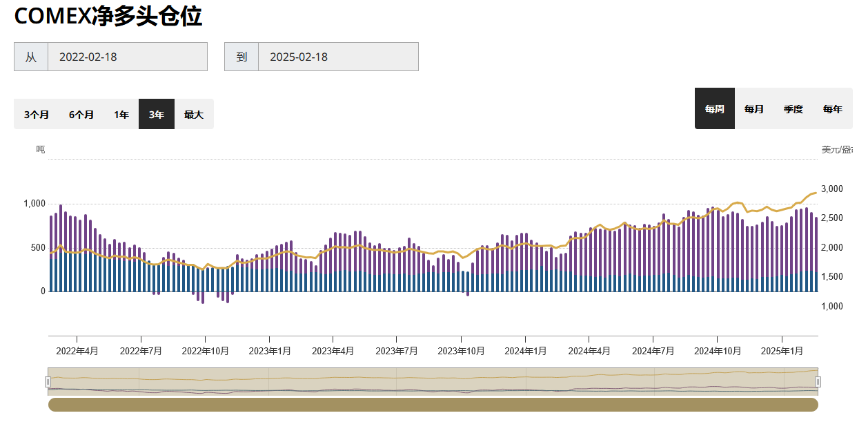Show the full history with 最大
Viewport: 868px width, 422px height.
tap(194, 114)
